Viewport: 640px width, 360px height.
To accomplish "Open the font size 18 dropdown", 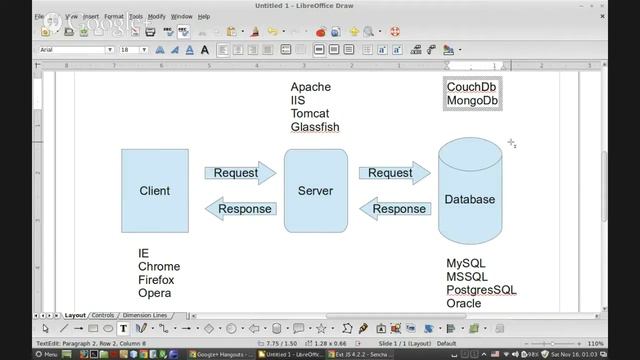I will coord(144,50).
